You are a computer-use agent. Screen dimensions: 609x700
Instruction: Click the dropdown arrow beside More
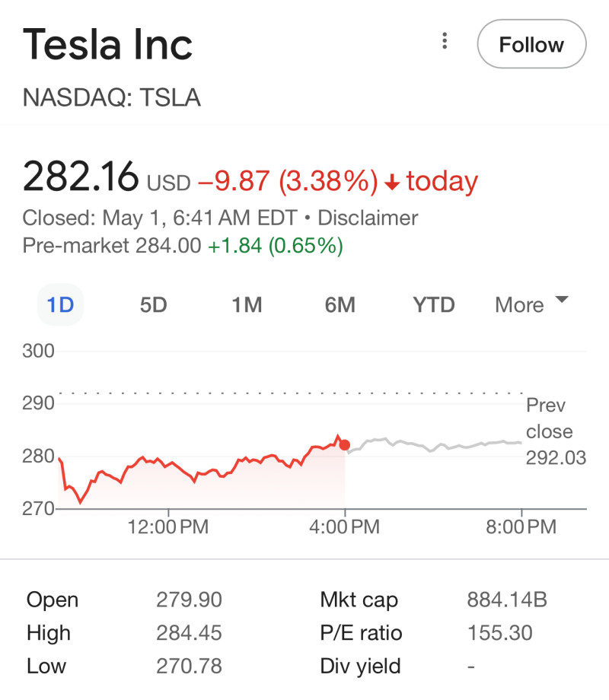(x=562, y=299)
